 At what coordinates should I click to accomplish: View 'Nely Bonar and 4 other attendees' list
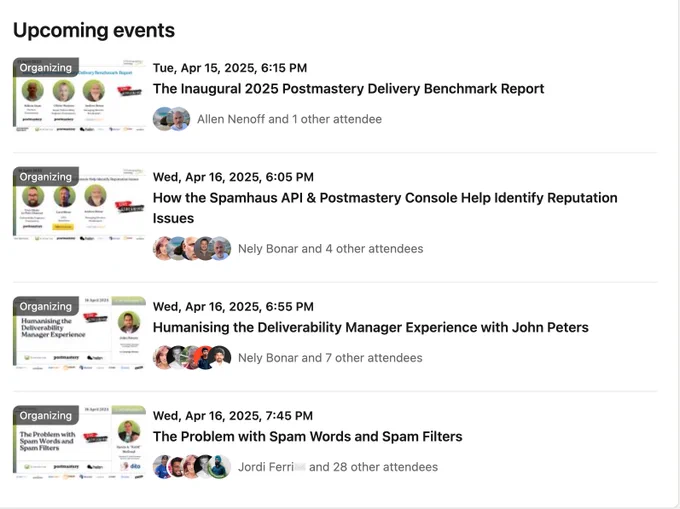tap(330, 249)
